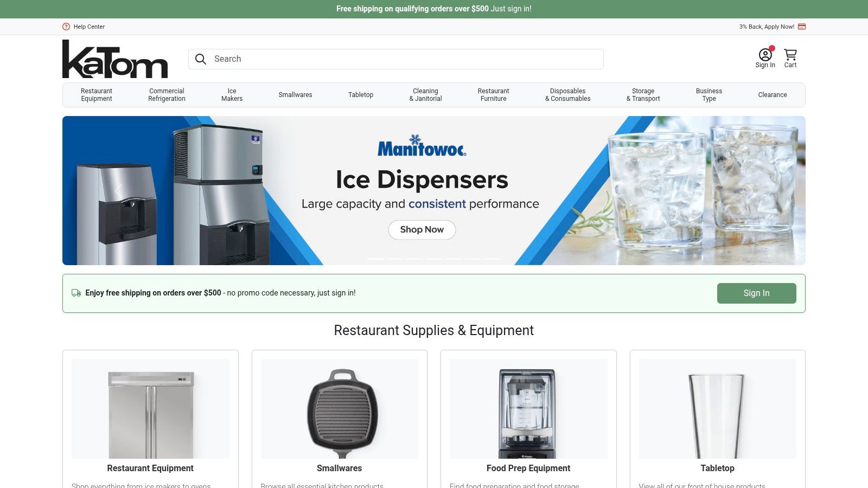Open the Business Type menu
The image size is (868, 488).
[709, 95]
